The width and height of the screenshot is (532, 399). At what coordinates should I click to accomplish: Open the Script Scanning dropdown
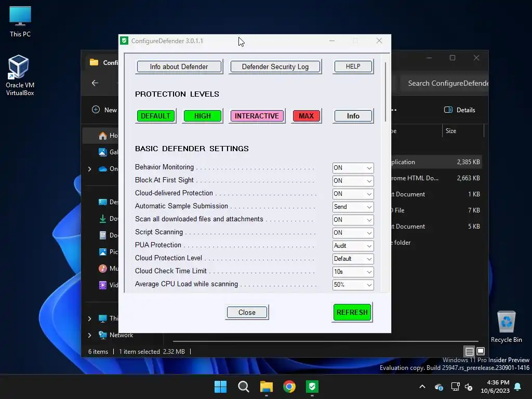(x=353, y=233)
